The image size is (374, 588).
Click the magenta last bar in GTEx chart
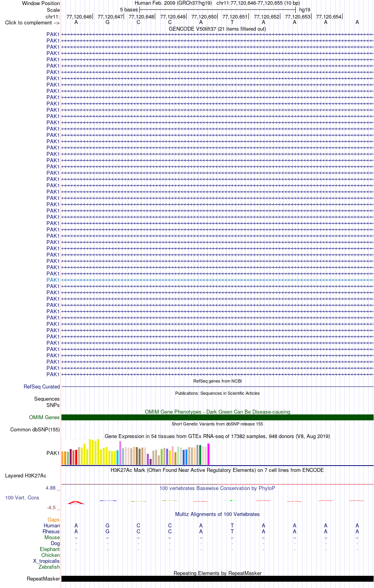[x=209, y=454]
